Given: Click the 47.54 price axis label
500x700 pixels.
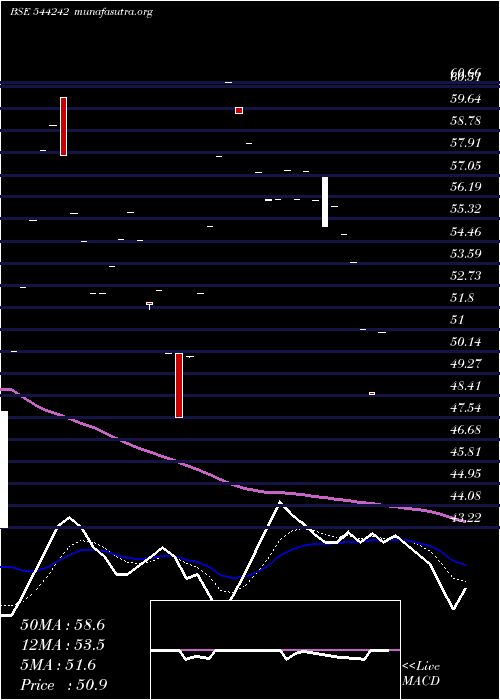Looking at the screenshot, I should (466, 408).
